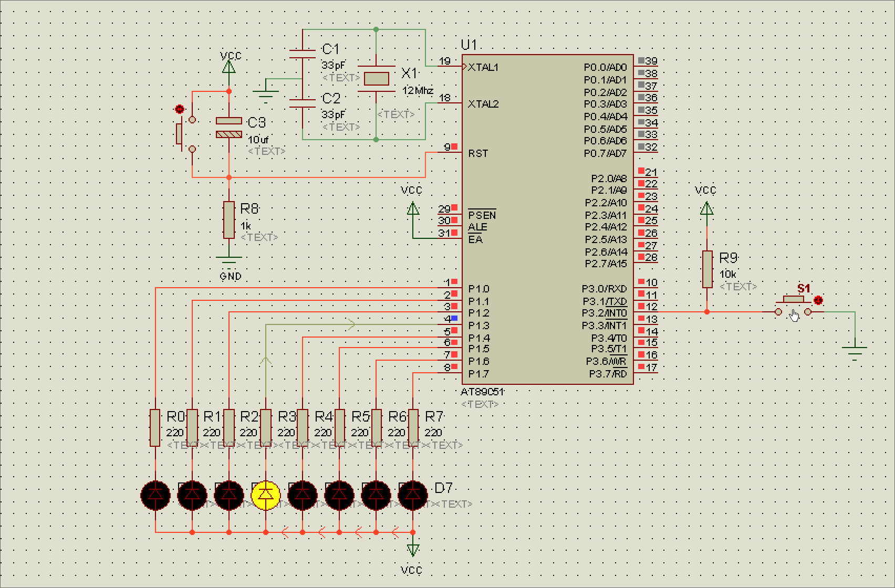The image size is (895, 588).
Task: Click the ground symbol right of S1
Action: (855, 353)
